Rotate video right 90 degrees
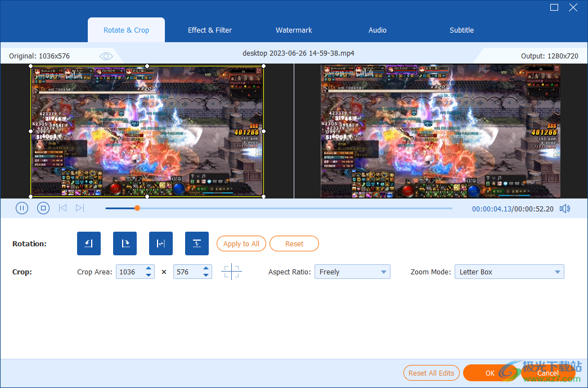 coord(125,243)
